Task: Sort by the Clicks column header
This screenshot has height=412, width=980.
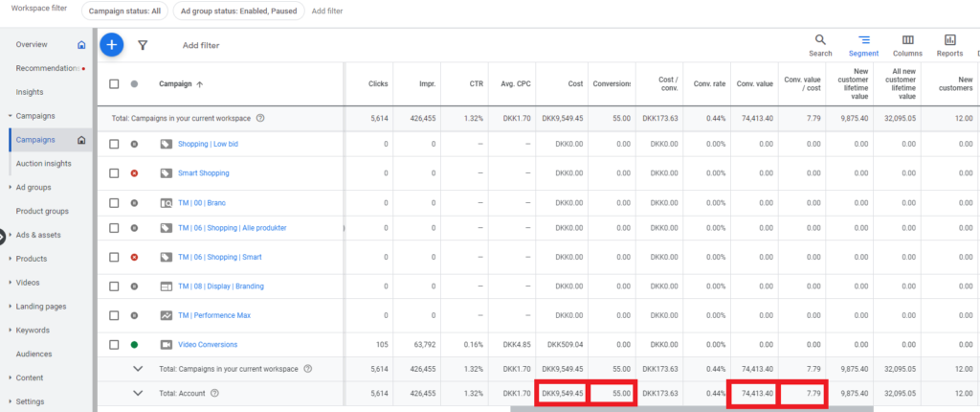Action: [378, 84]
